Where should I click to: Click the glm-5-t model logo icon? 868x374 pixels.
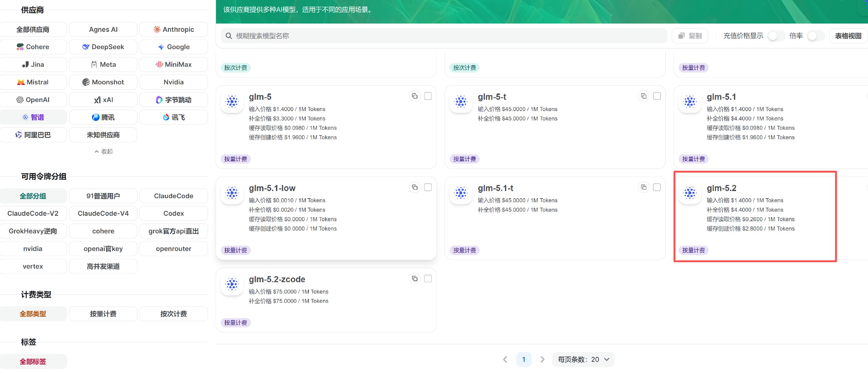461,101
